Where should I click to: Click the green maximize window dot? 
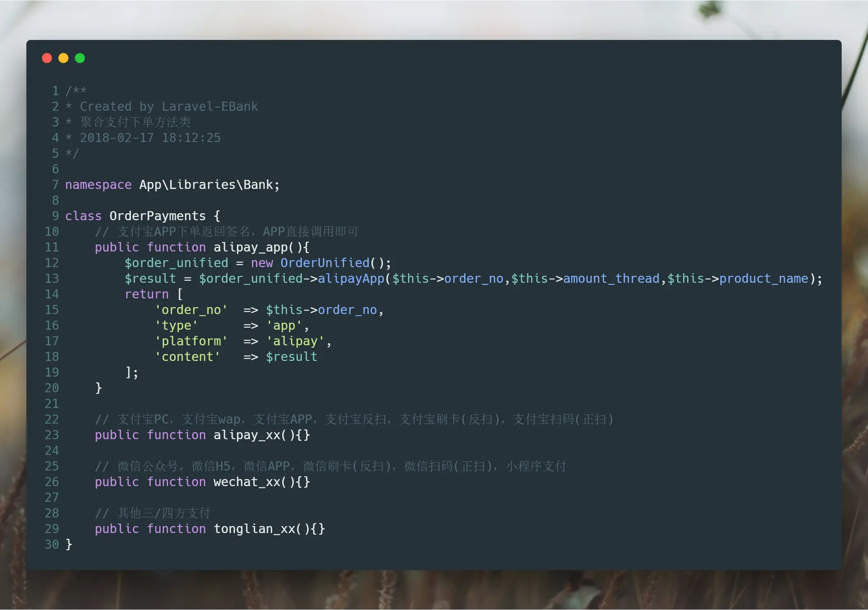point(80,58)
